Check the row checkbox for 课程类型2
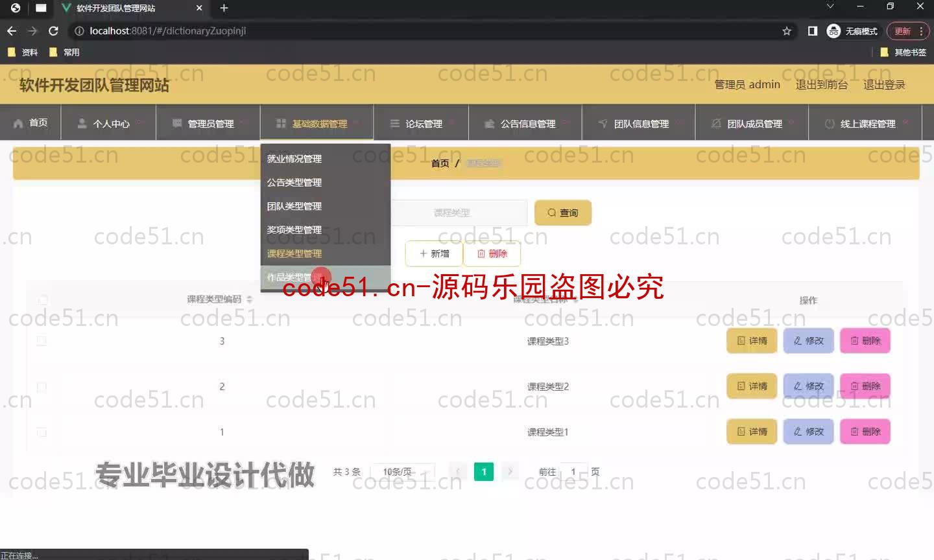This screenshot has width=934, height=560. click(42, 387)
